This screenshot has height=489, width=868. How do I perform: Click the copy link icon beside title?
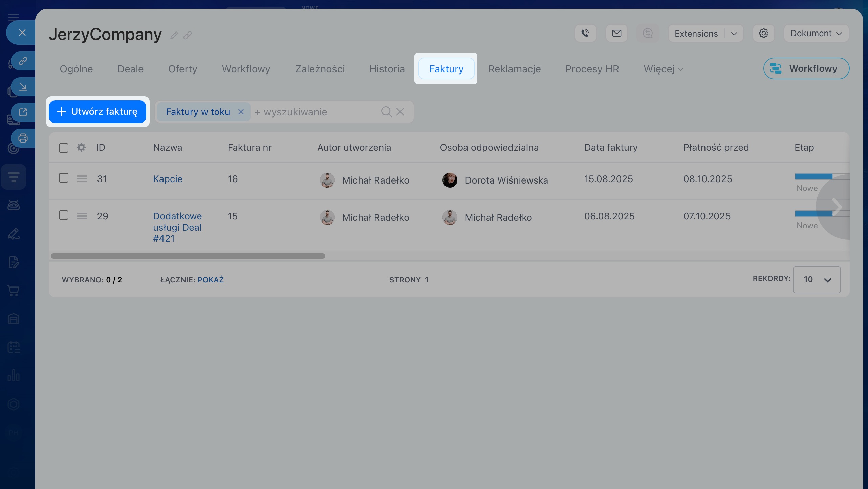click(188, 35)
